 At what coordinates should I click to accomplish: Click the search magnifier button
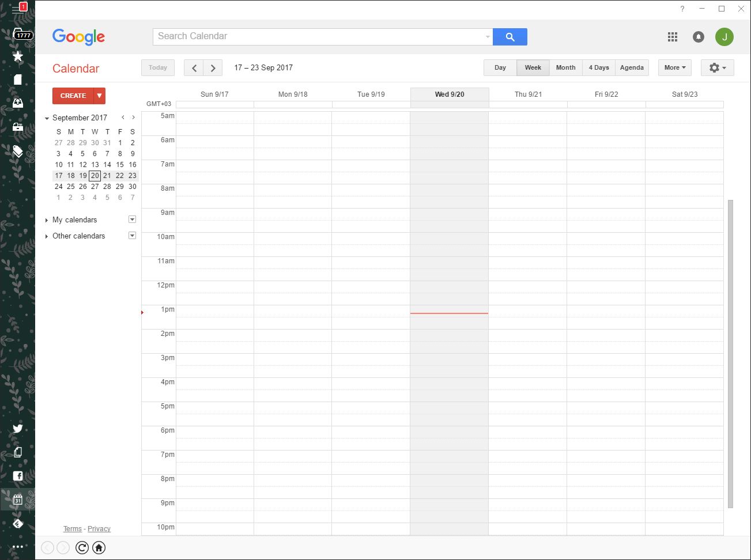tap(510, 36)
